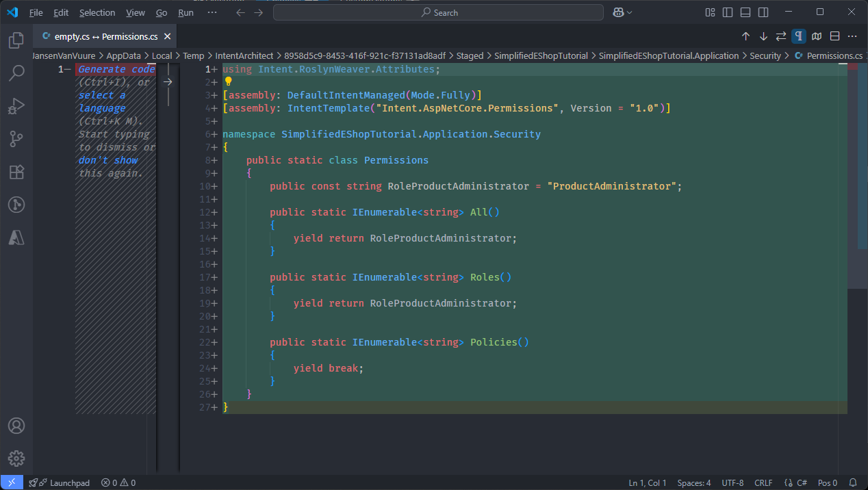Click the revert block arrow in diff gutter

pyautogui.click(x=168, y=81)
